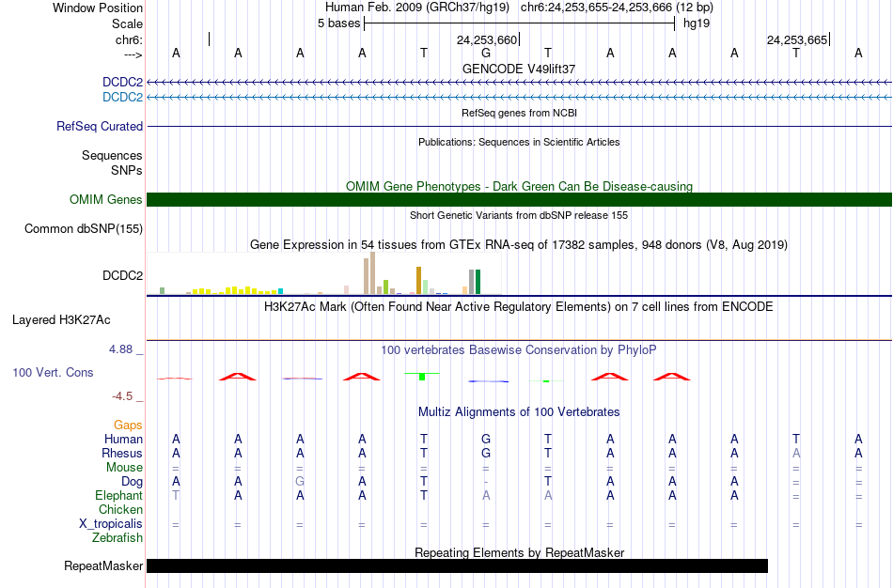893x588 pixels.
Task: Select the Mouse species row label
Action: coord(124,468)
